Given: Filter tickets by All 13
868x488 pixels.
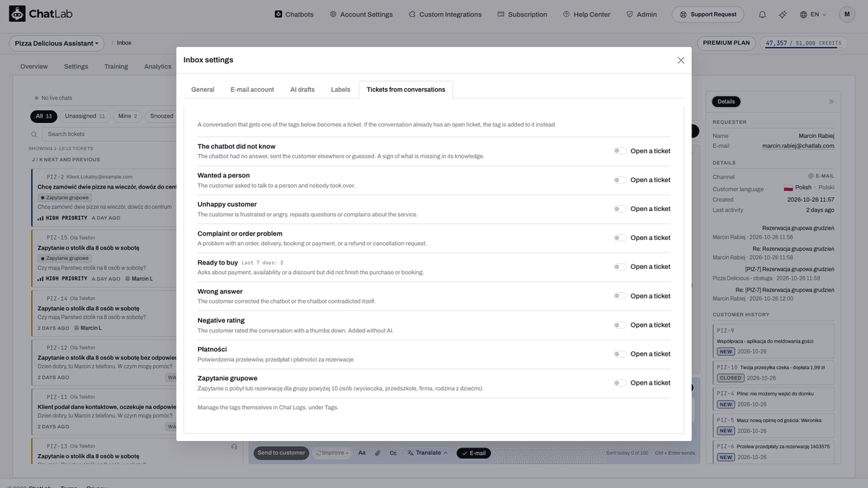Looking at the screenshot, I should tap(44, 116).
